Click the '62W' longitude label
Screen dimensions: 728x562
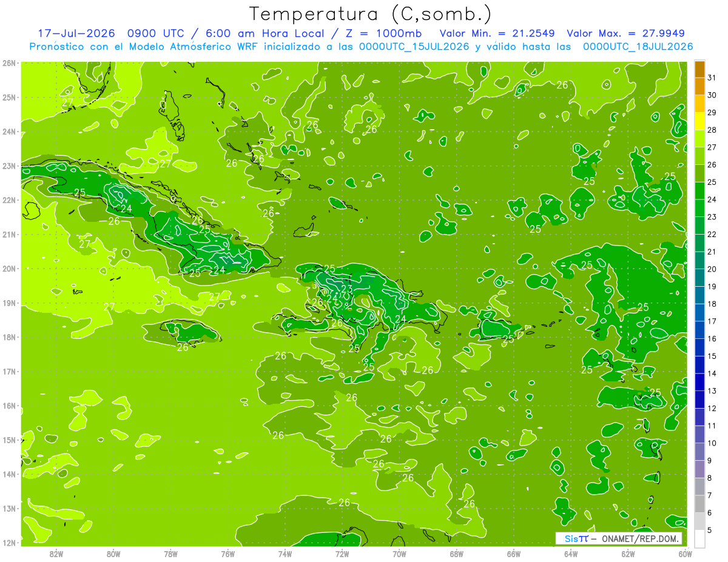628,554
